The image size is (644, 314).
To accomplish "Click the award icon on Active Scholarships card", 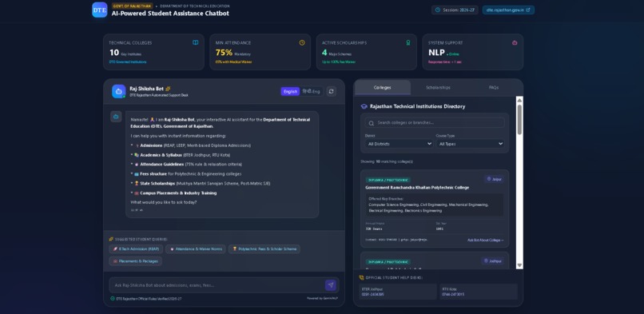I will point(408,42).
